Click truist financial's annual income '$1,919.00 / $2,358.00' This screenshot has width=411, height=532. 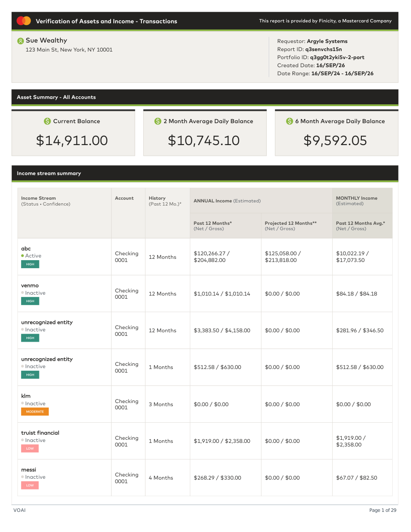(x=222, y=441)
